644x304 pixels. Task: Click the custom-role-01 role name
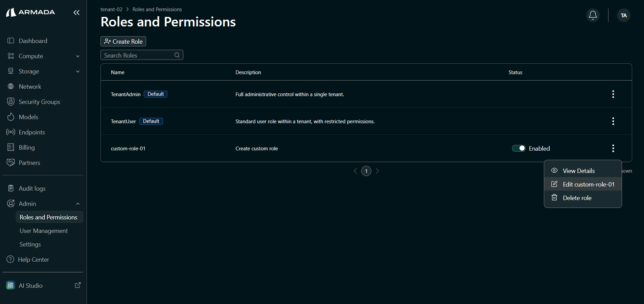[128, 149]
